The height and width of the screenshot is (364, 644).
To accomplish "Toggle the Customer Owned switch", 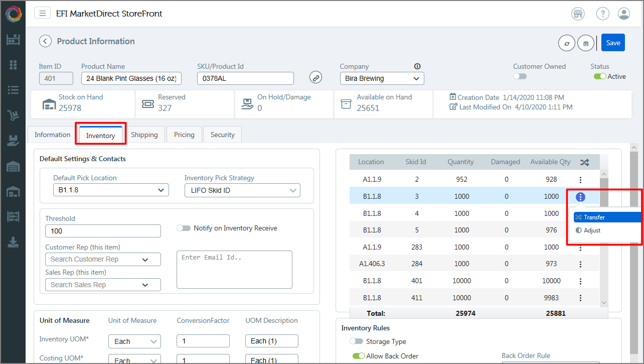I will tap(520, 76).
